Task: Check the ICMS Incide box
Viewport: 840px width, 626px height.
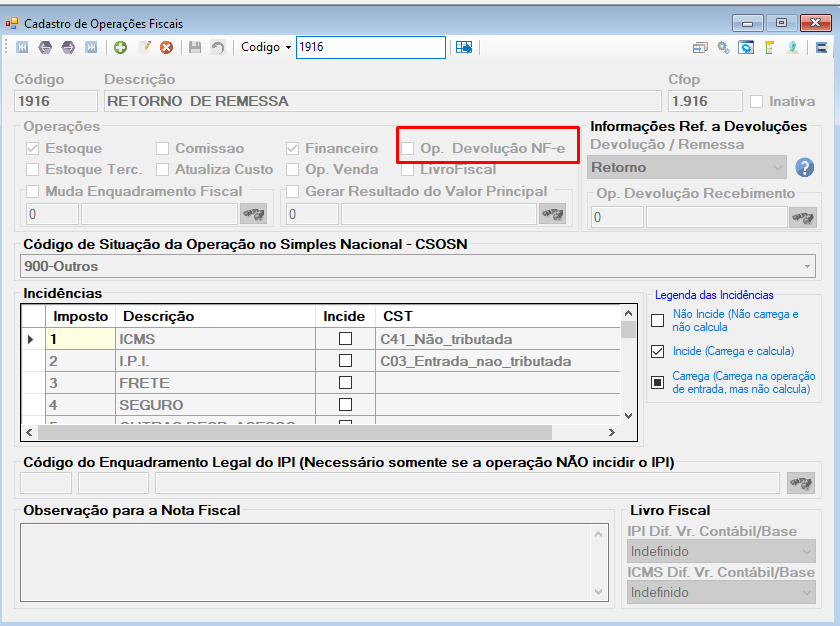Action: (346, 338)
